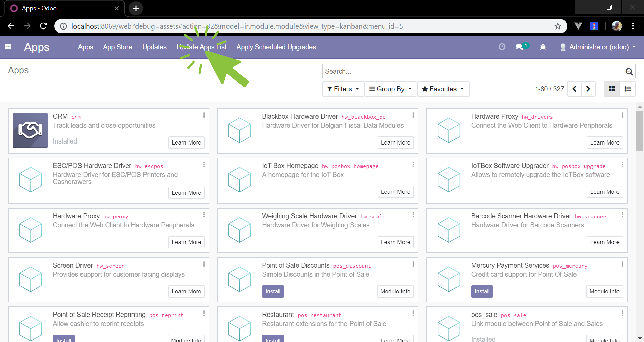Click the browser address bar URL
Viewport: 644px width, 342px height.
point(237,26)
